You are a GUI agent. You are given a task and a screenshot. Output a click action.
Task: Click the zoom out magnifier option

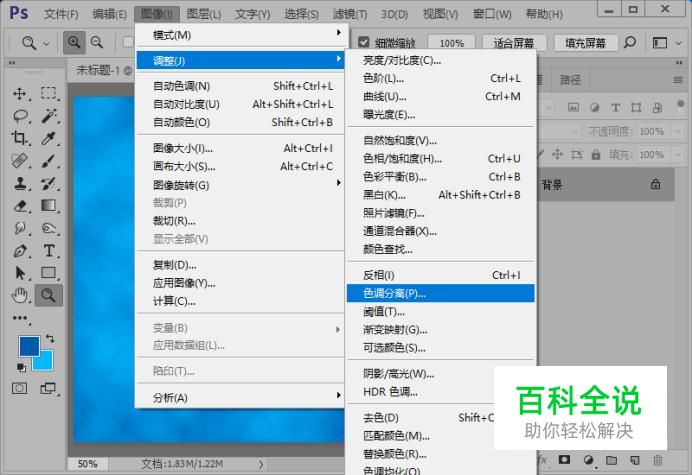(x=97, y=42)
